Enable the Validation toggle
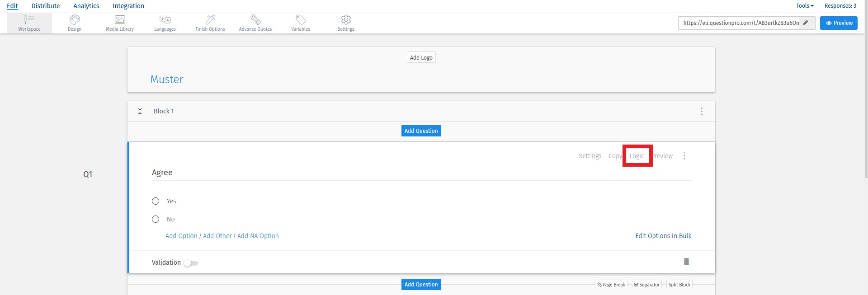Image resolution: width=868 pixels, height=295 pixels. coord(191,263)
